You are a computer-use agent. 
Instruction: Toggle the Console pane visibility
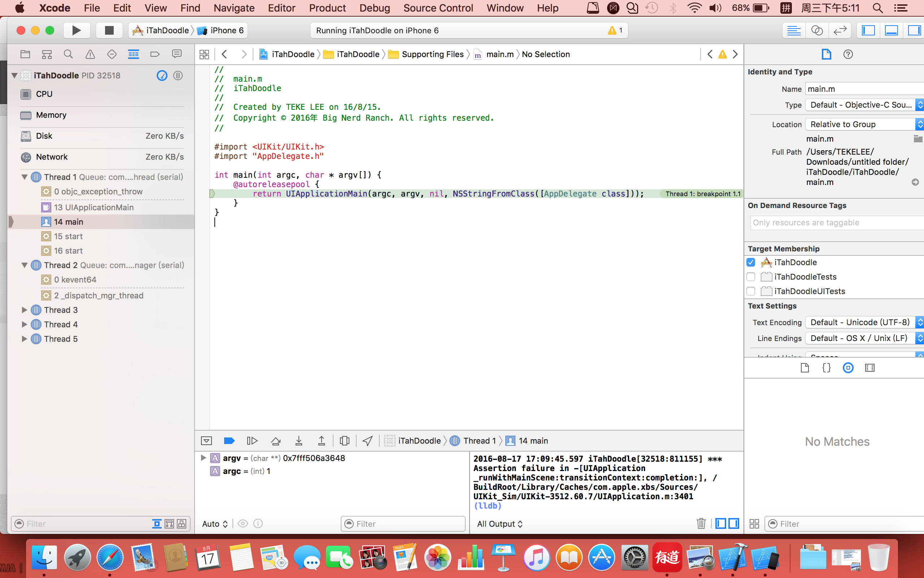pyautogui.click(x=734, y=523)
